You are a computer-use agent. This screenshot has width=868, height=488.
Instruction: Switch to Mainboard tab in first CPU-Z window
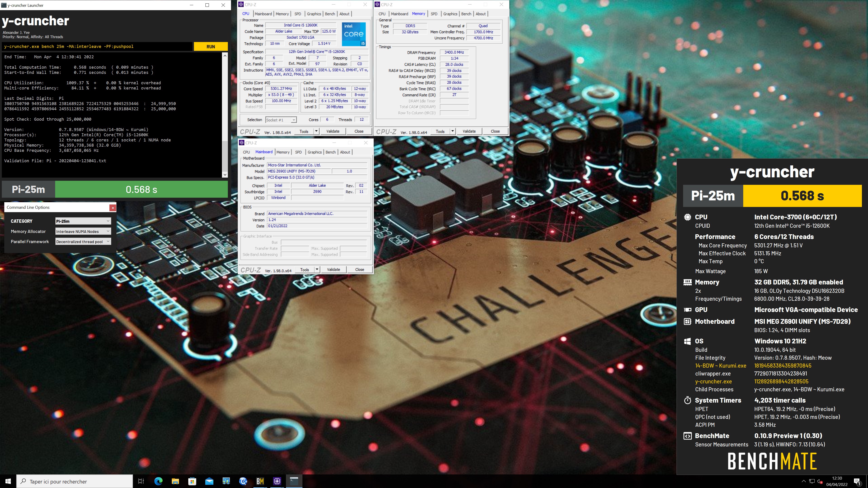tap(263, 14)
